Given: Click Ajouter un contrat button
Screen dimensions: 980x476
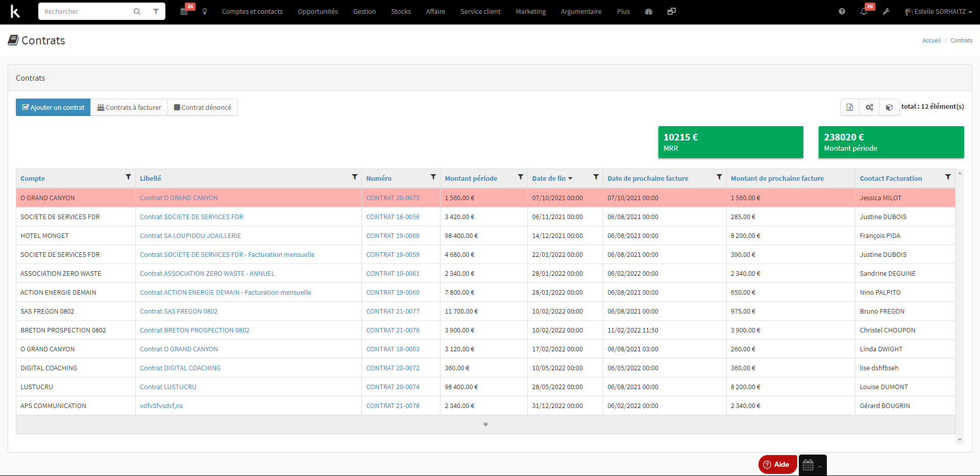Looking at the screenshot, I should coord(53,107).
